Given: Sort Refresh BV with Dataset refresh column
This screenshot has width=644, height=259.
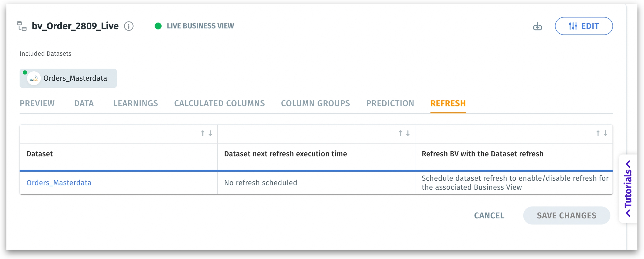Looking at the screenshot, I should (602, 133).
